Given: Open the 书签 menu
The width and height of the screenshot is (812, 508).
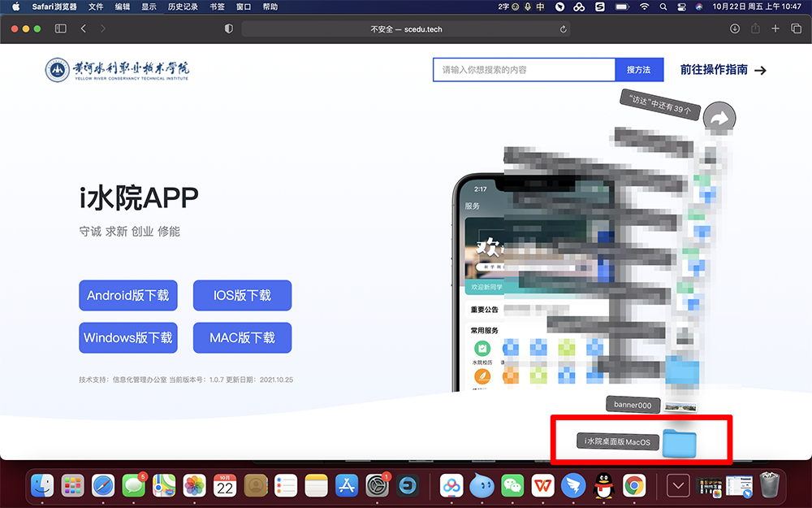Looking at the screenshot, I should click(x=217, y=7).
